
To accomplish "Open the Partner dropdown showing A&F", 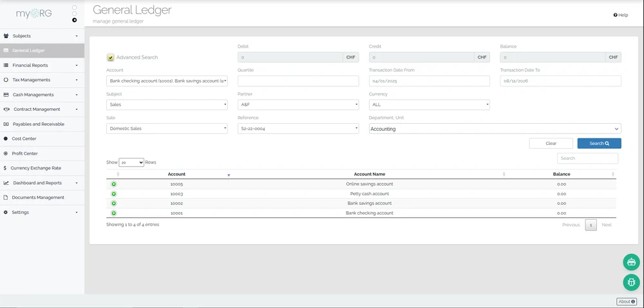I will click(x=298, y=105).
